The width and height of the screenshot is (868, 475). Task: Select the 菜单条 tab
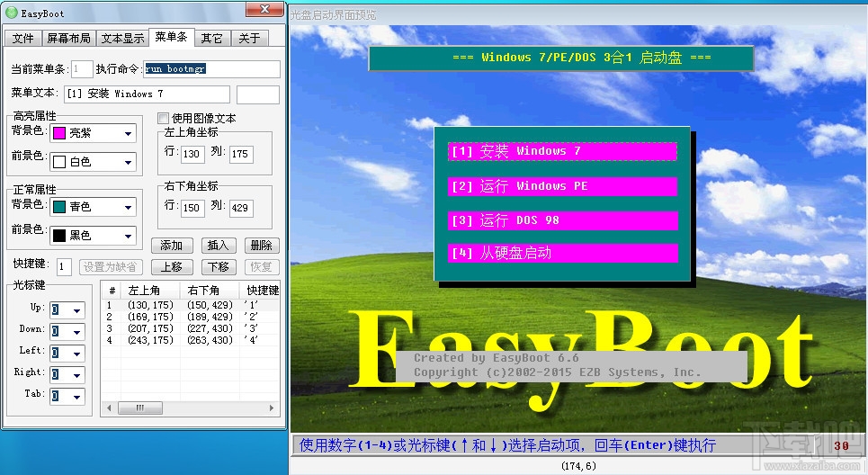pos(171,37)
